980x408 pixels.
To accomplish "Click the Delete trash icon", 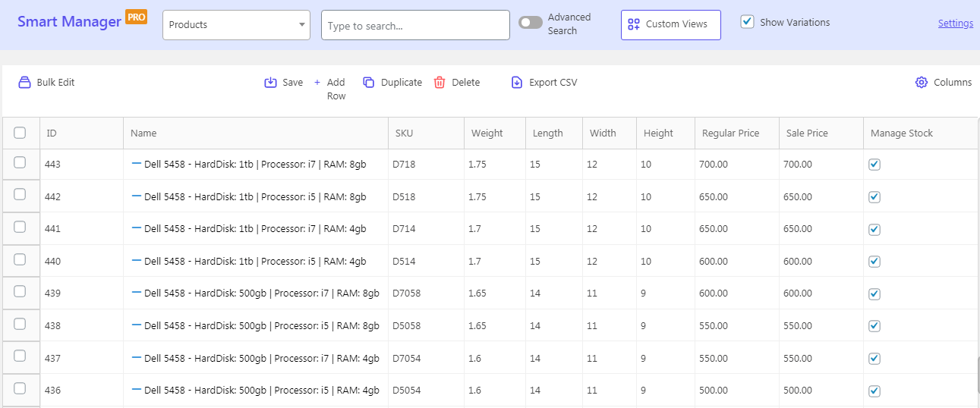I will pyautogui.click(x=440, y=83).
